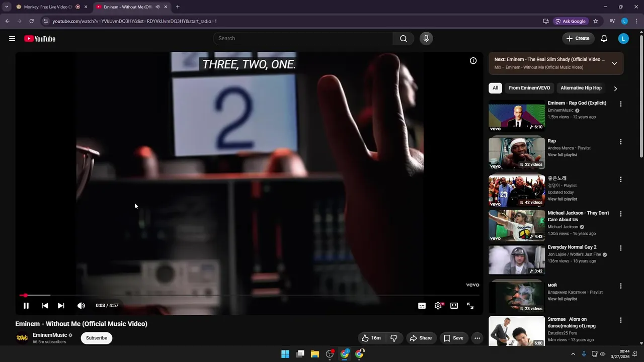Screen dimensions: 644x362
Task: Open the YouTube guide hamburger menu
Action: pos(12,39)
